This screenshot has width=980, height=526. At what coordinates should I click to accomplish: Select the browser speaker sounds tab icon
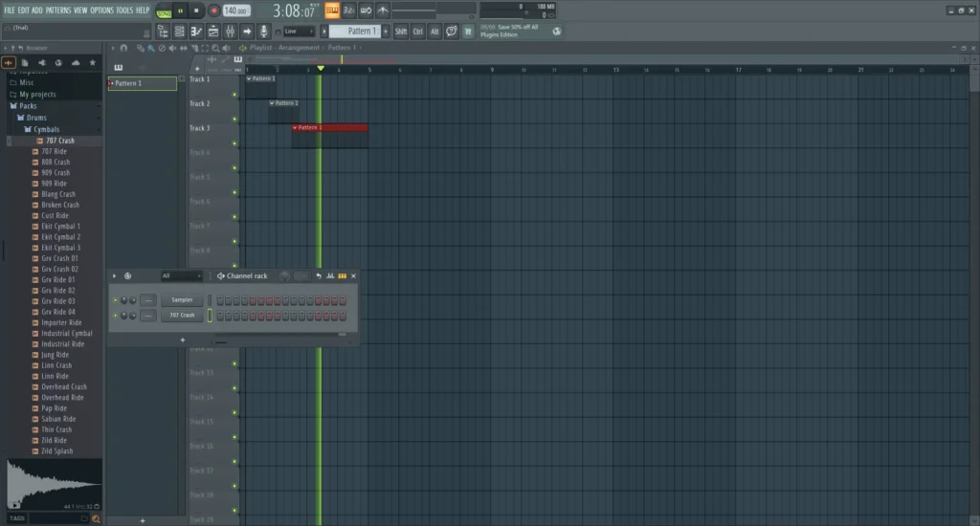42,62
